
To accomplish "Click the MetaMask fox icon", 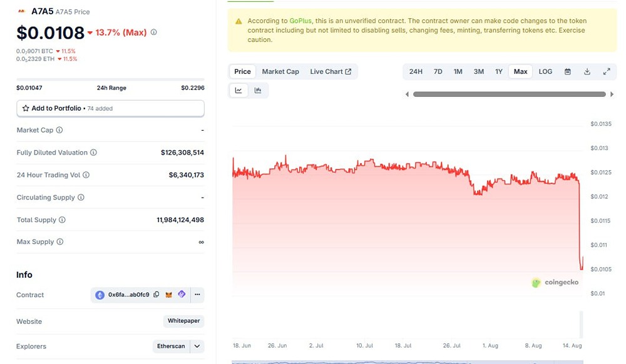I will pos(169,295).
